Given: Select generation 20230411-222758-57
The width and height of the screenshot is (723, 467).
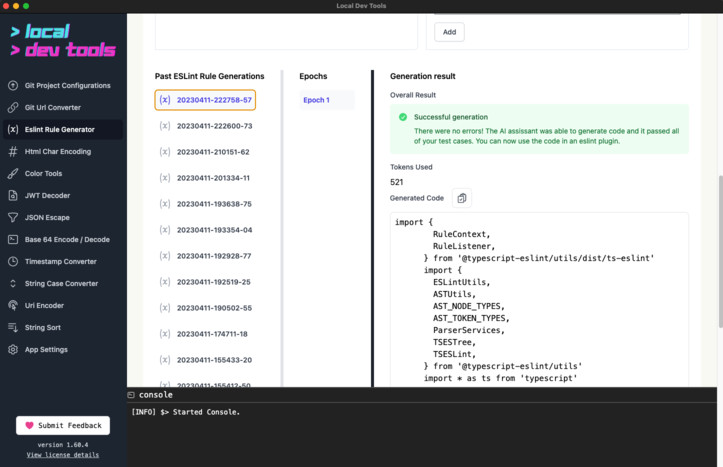Looking at the screenshot, I should [x=205, y=100].
